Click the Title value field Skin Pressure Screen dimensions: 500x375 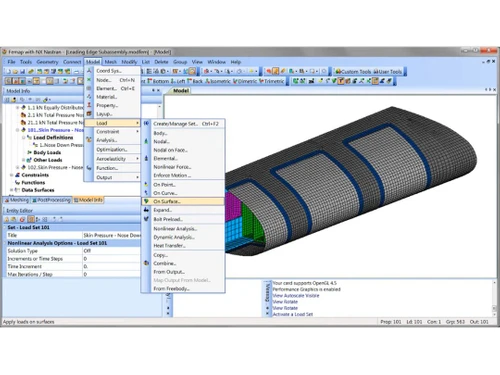(111, 235)
